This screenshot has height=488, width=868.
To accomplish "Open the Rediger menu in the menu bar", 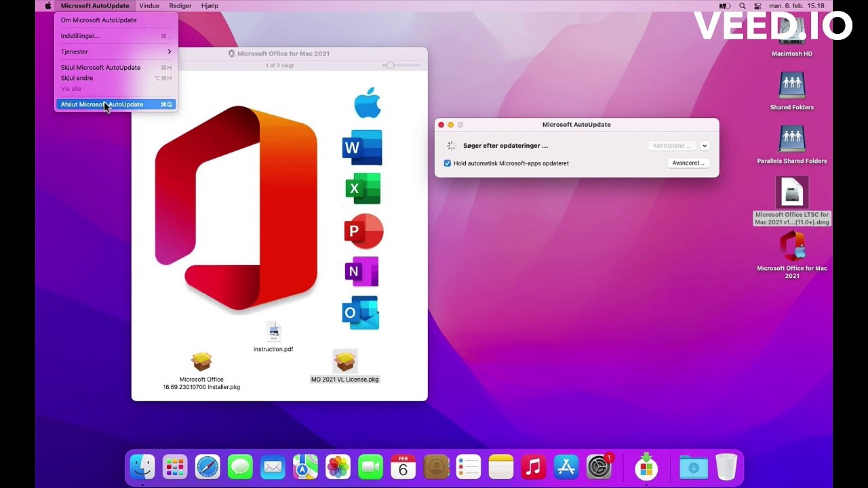I will (180, 6).
